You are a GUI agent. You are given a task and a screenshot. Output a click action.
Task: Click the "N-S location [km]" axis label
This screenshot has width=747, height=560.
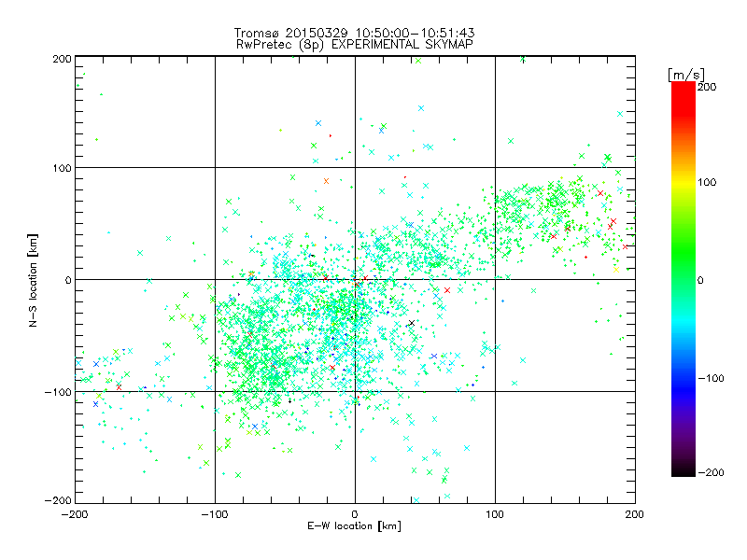(33, 280)
